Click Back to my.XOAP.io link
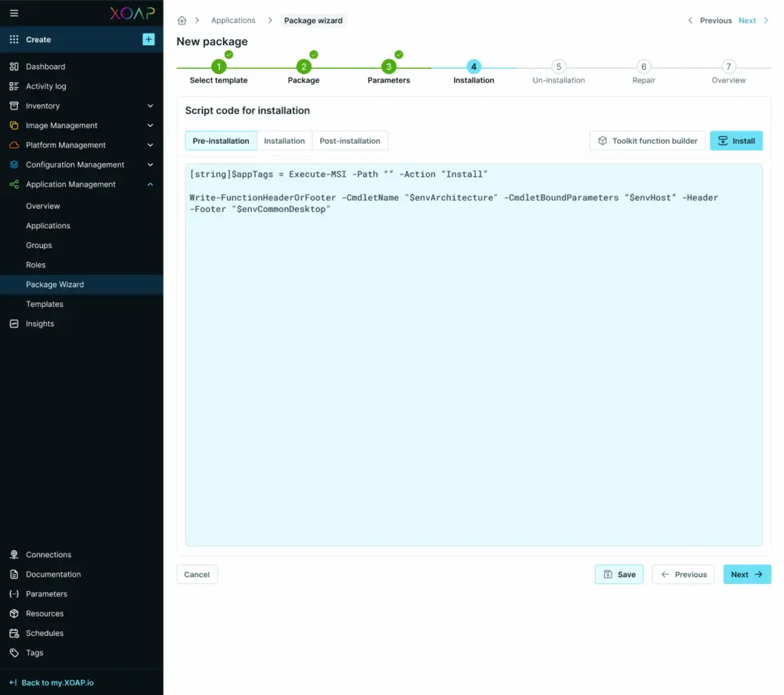 (x=57, y=683)
